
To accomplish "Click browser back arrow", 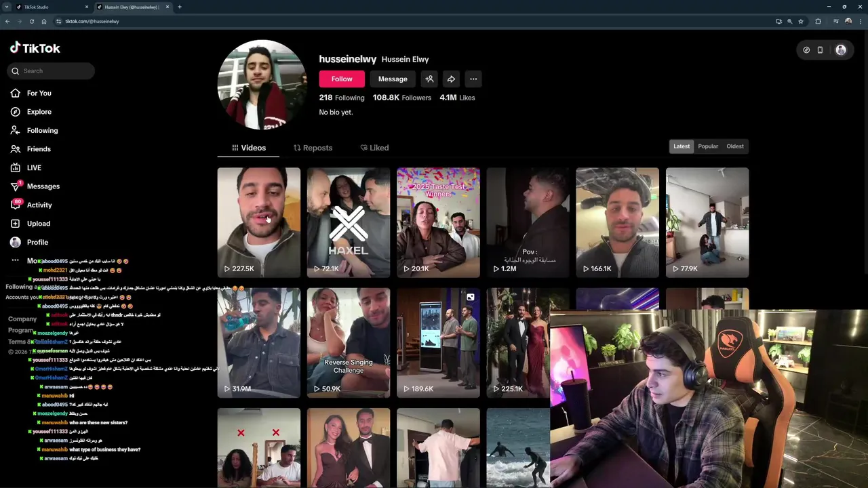I will (7, 21).
